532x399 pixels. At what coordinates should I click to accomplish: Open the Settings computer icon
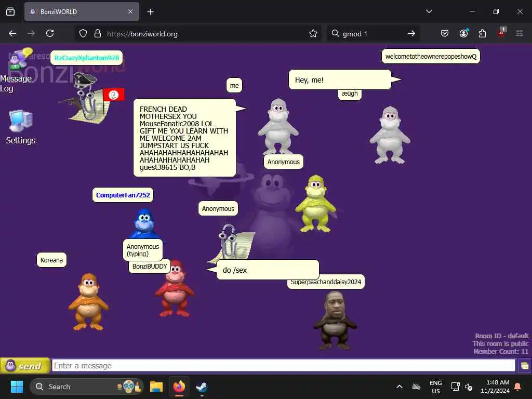(21, 127)
